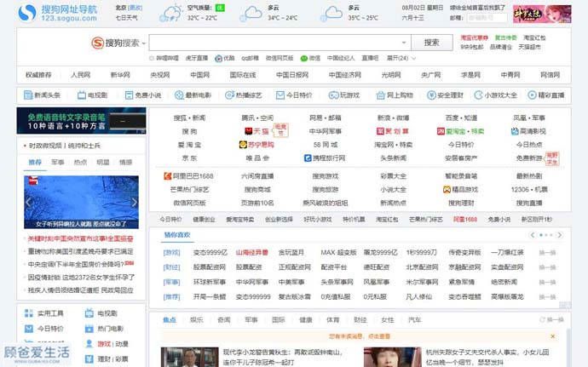Open the 中国日报网 link
Image resolution: width=588 pixels, height=367 pixels.
coord(292,75)
